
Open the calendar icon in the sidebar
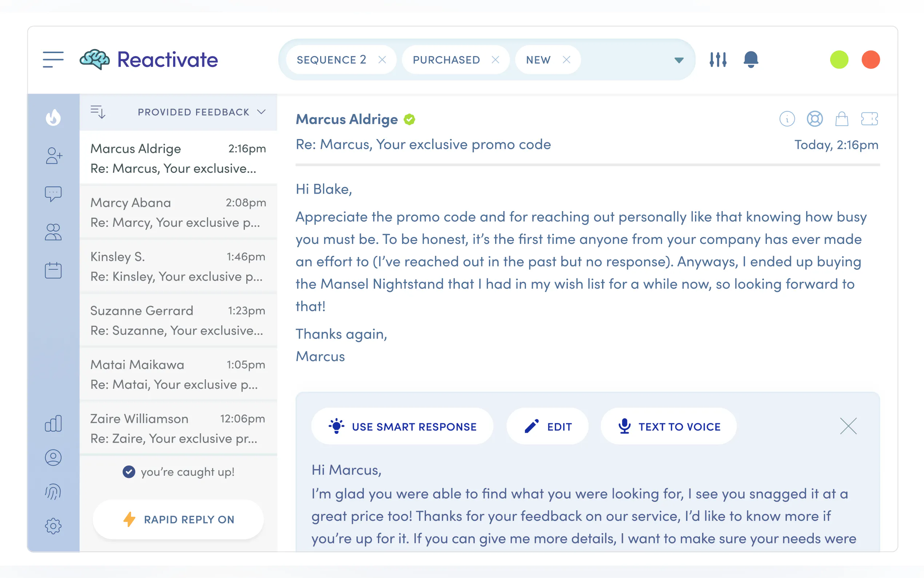tap(53, 271)
